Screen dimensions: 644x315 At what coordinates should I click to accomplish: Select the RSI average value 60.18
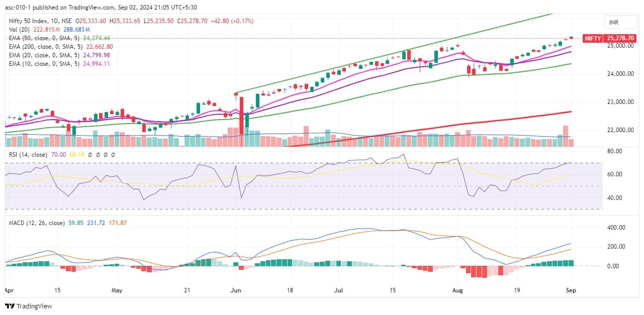coord(76,155)
